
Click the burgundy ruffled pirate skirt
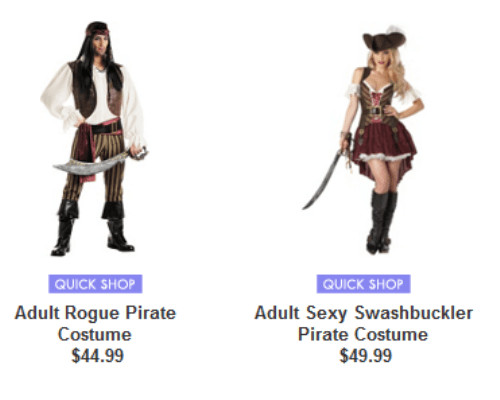point(385,147)
